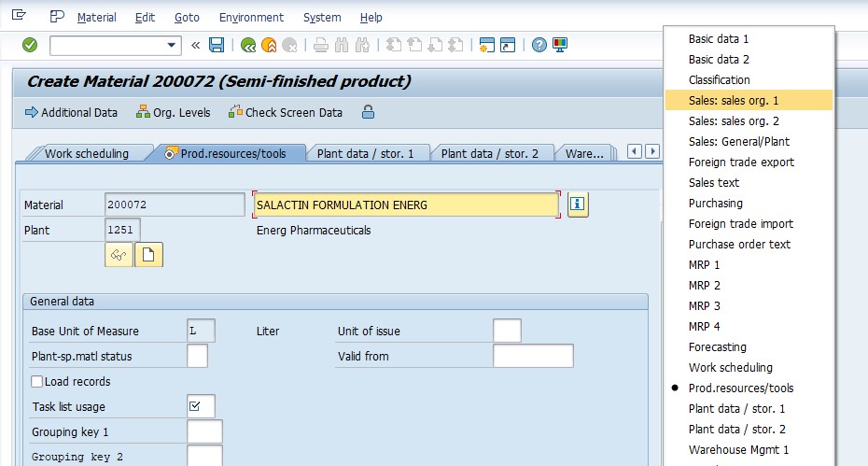Open the Help menu
This screenshot has height=466, width=868.
371,18
